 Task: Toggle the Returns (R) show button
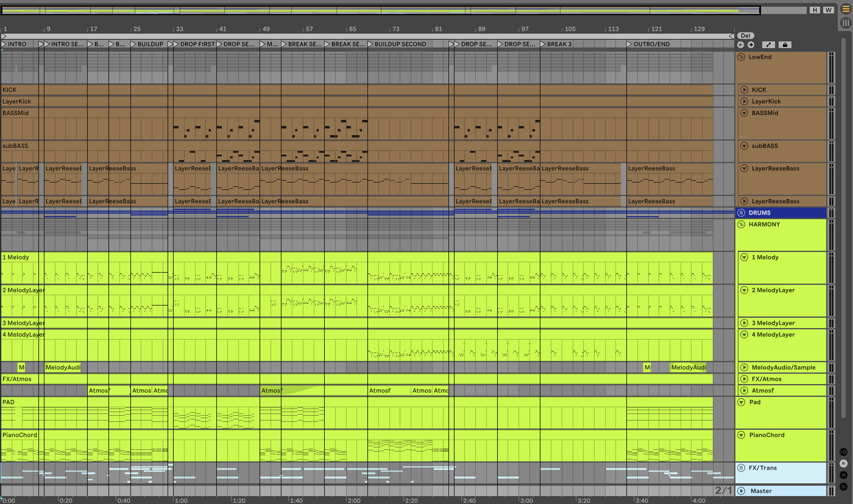tap(843, 464)
